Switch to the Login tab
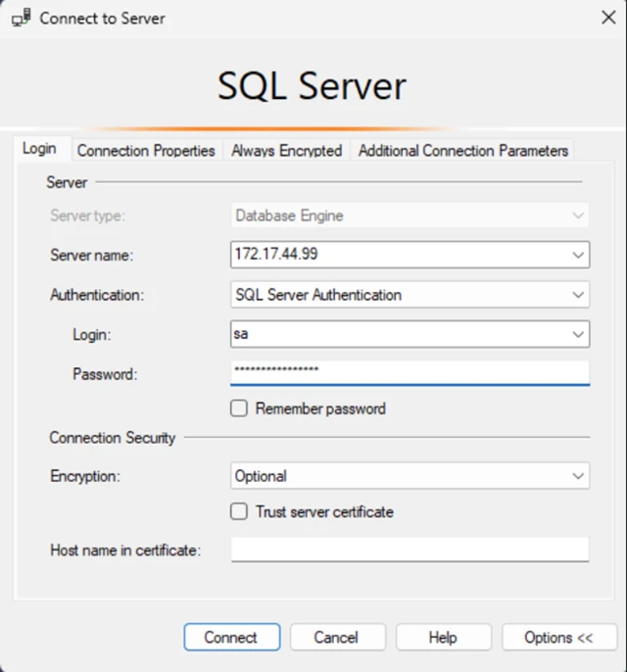 tap(39, 150)
